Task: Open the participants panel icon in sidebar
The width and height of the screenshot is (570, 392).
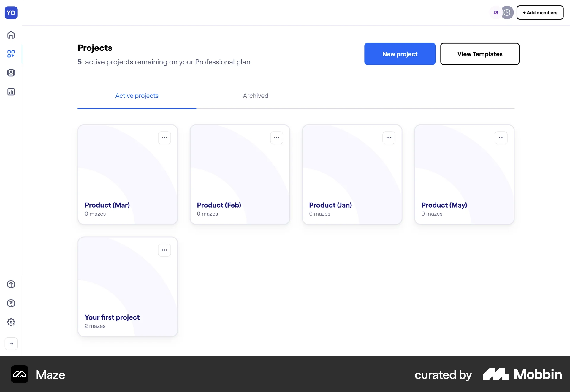Action: (x=11, y=73)
